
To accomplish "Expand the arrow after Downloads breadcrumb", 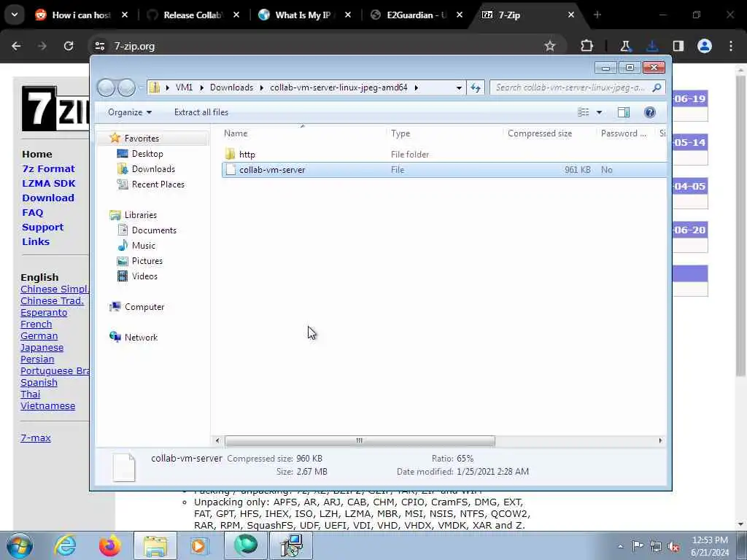I will [262, 87].
